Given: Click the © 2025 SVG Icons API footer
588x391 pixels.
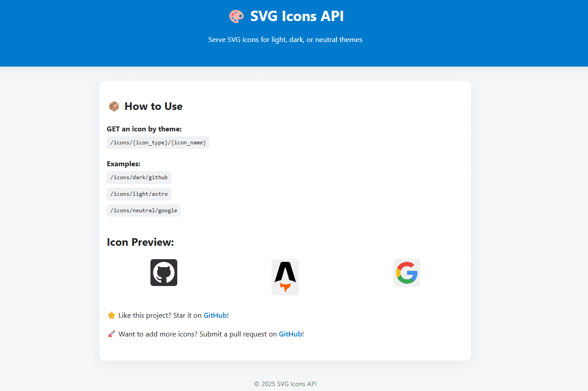Looking at the screenshot, I should (x=285, y=384).
